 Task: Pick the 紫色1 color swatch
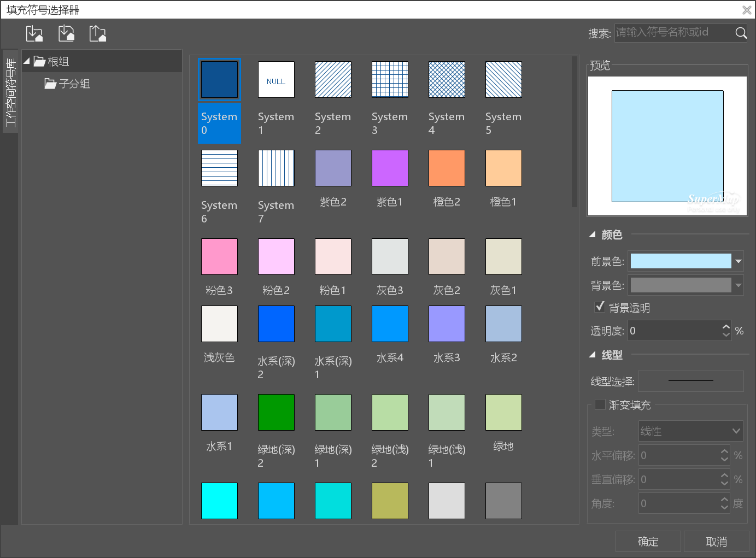[390, 168]
